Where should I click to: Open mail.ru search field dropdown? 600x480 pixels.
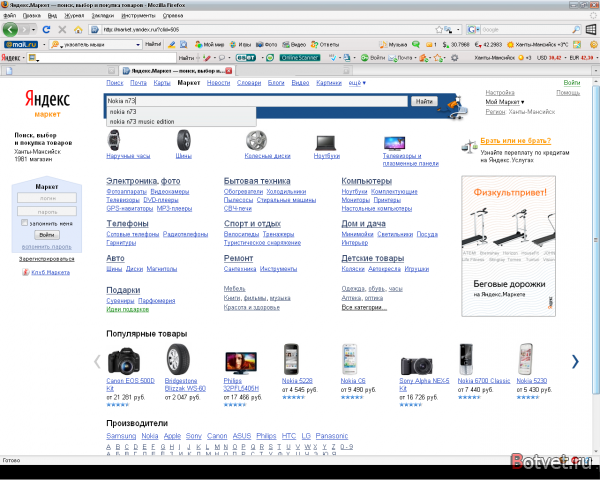(138, 45)
